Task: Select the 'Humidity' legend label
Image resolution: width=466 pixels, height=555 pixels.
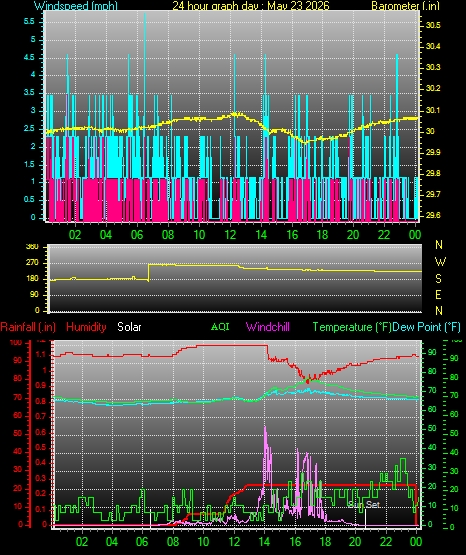Action: point(86,327)
